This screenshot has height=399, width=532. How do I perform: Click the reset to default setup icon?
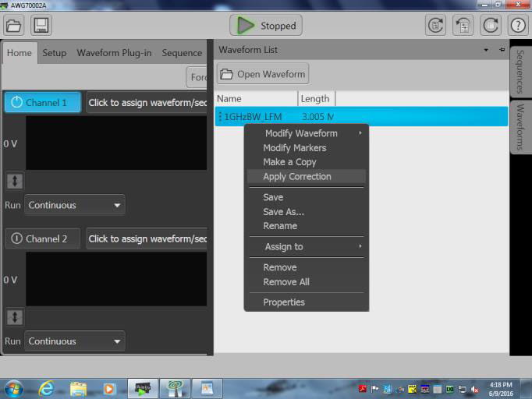[x=436, y=25]
